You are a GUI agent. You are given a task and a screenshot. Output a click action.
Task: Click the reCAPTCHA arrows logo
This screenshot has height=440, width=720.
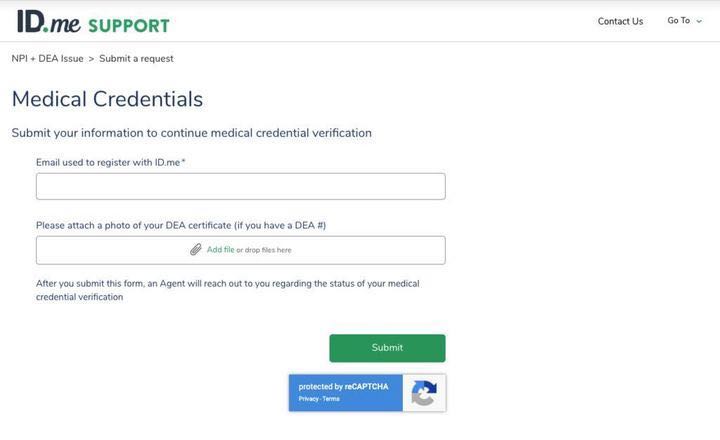click(x=424, y=393)
